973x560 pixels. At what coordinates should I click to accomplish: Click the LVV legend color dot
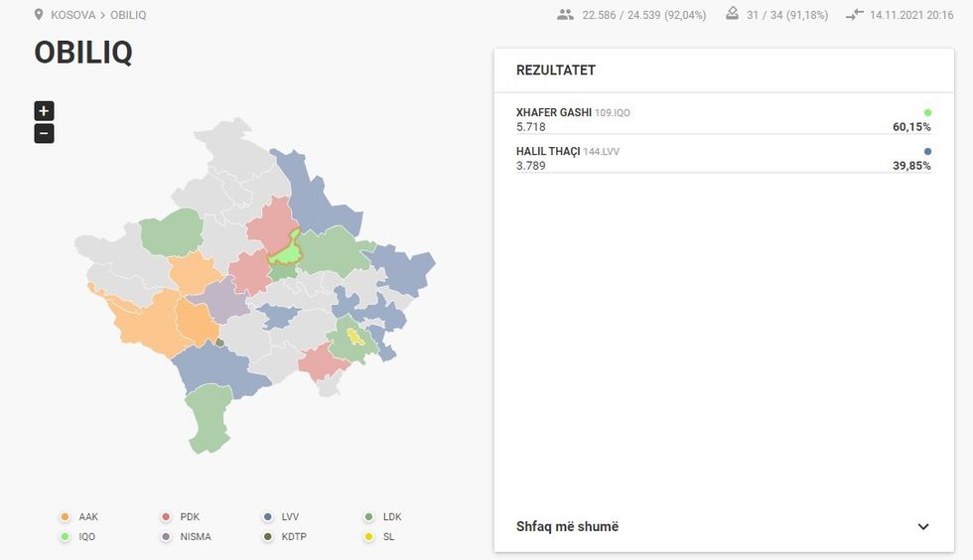click(x=268, y=517)
